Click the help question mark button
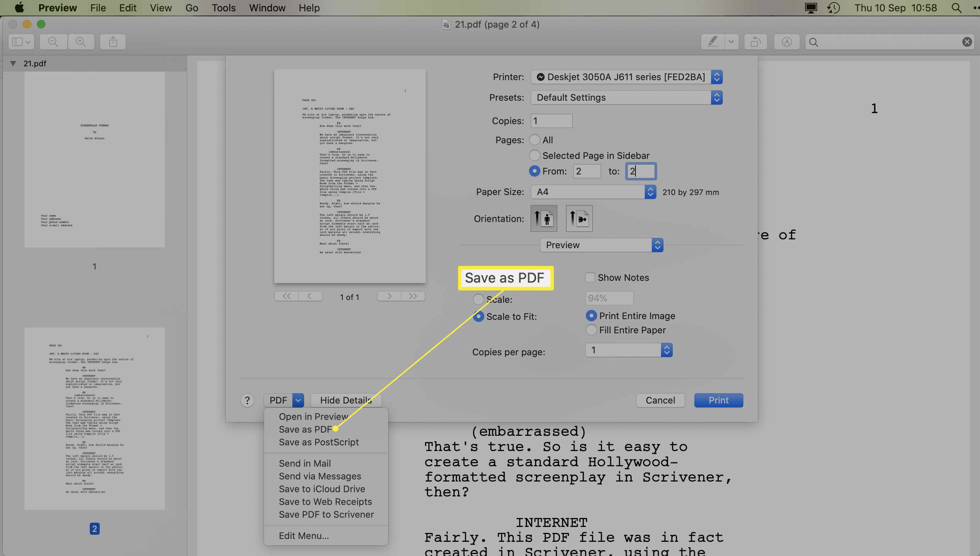980x556 pixels. 247,400
